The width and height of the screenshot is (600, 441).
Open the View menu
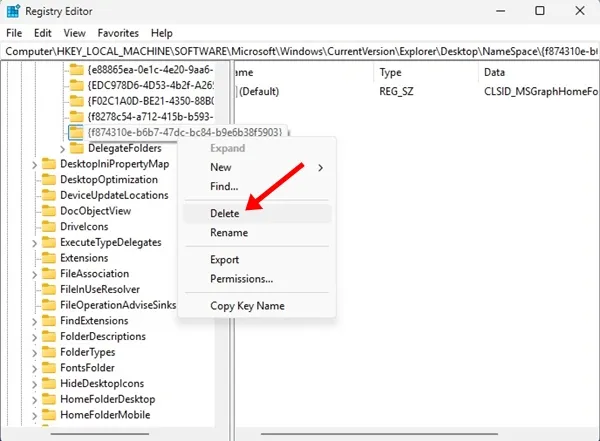coord(74,33)
